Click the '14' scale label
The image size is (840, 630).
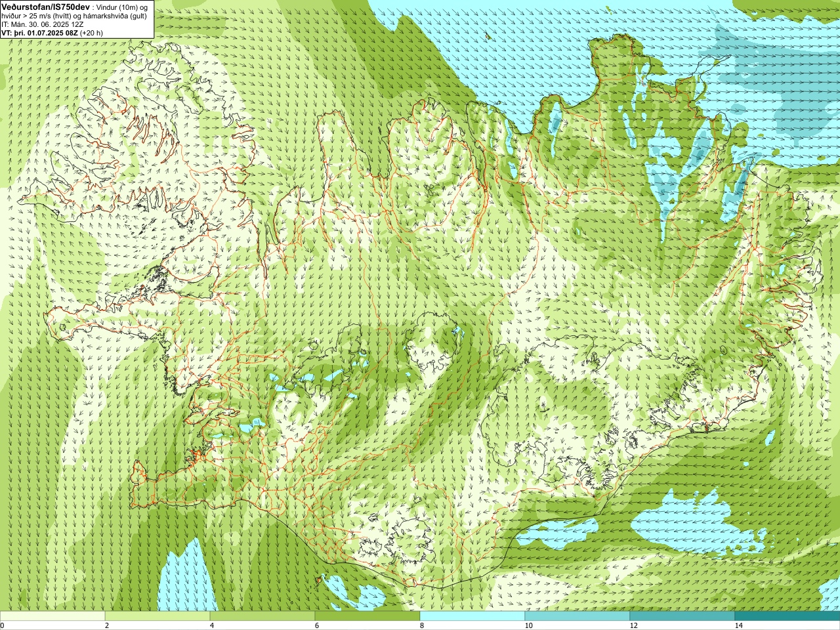pos(738,625)
